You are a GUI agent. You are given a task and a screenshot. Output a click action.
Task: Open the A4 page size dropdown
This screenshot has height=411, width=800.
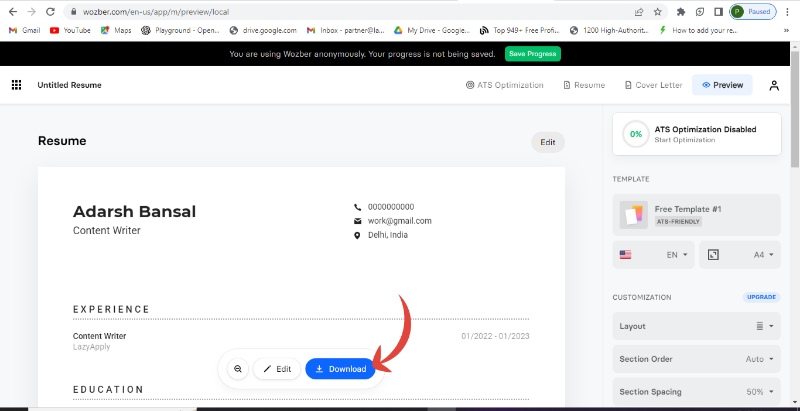(741, 255)
